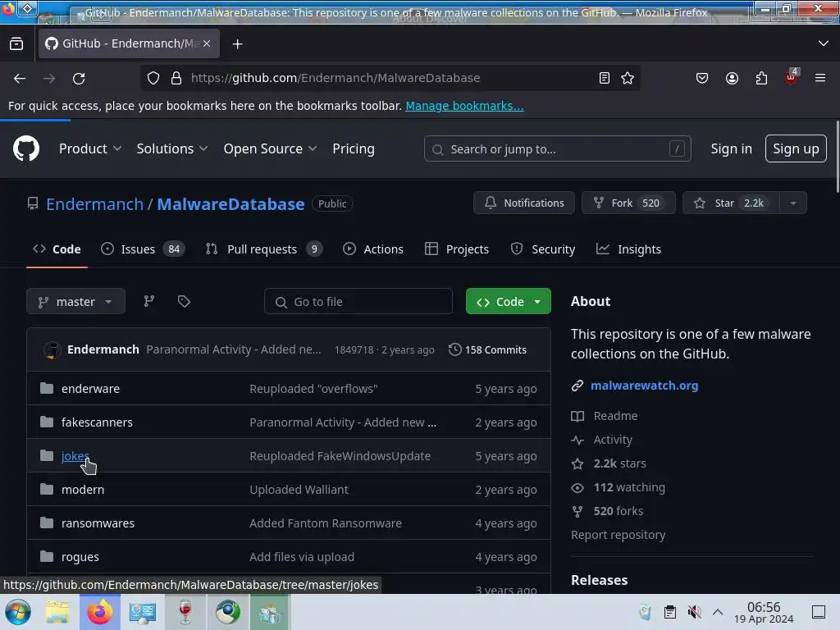Focus the Search or jump to field
Screen dimensions: 840x630
click(557, 148)
